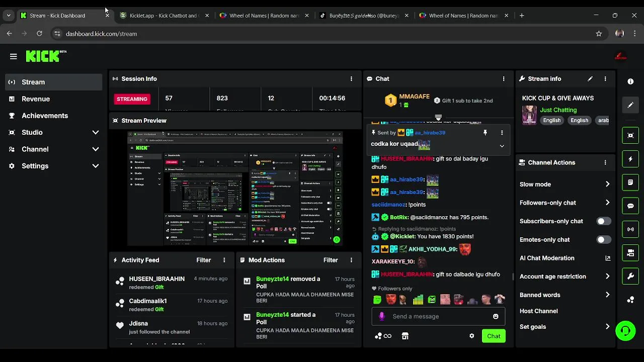
Task: Bookmark this page with the star
Action: 599,34
